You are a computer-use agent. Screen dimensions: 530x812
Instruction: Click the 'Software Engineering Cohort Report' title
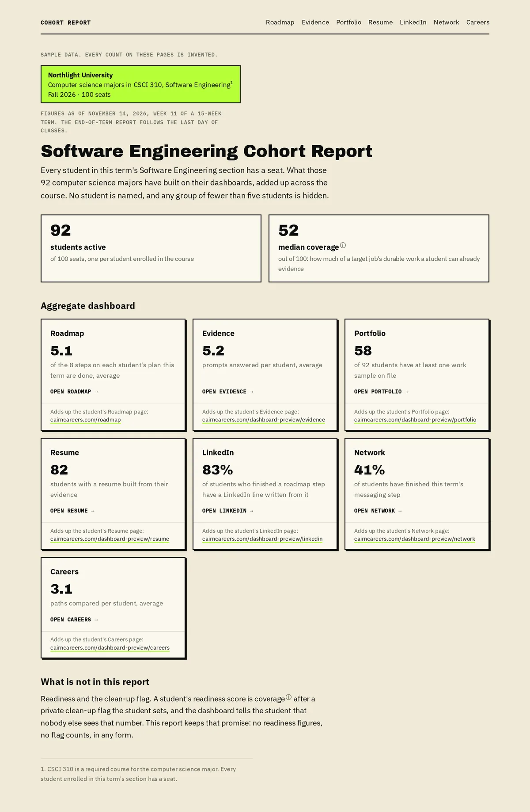click(x=207, y=151)
